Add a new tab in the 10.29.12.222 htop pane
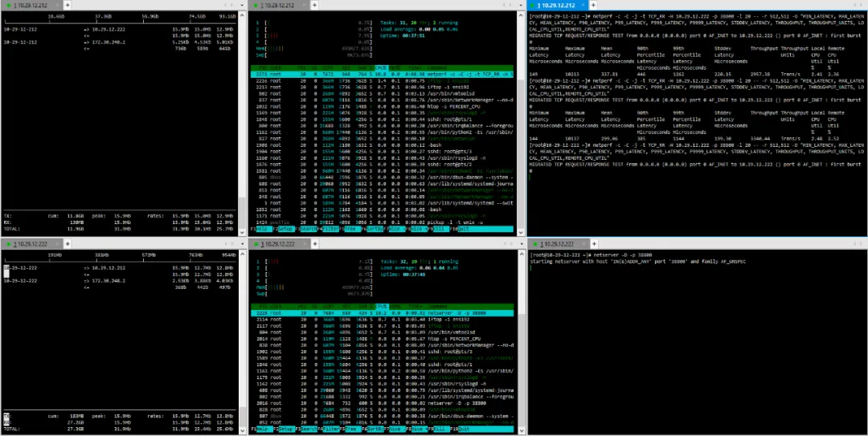This screenshot has height=436, width=868. [x=314, y=244]
